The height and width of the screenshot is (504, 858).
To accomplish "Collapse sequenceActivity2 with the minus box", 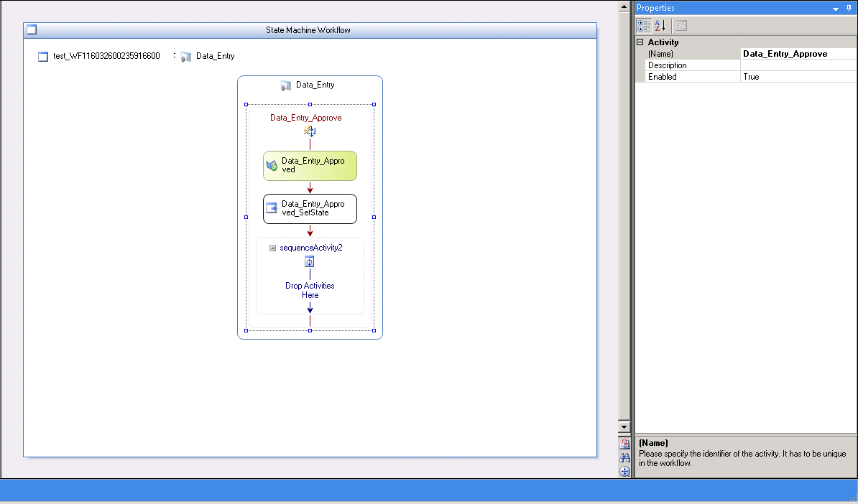I will click(272, 248).
